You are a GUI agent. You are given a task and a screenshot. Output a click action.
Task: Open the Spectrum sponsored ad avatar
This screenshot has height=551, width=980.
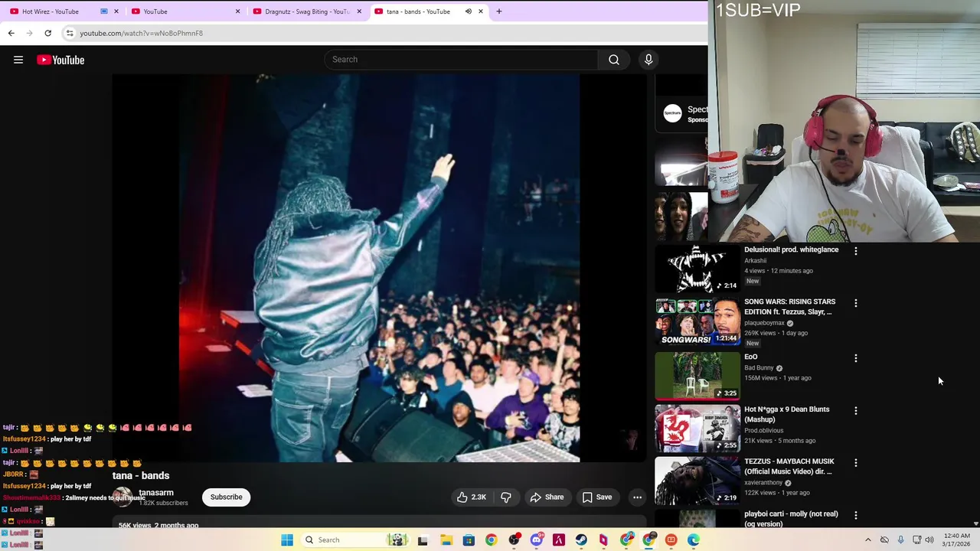pyautogui.click(x=672, y=114)
